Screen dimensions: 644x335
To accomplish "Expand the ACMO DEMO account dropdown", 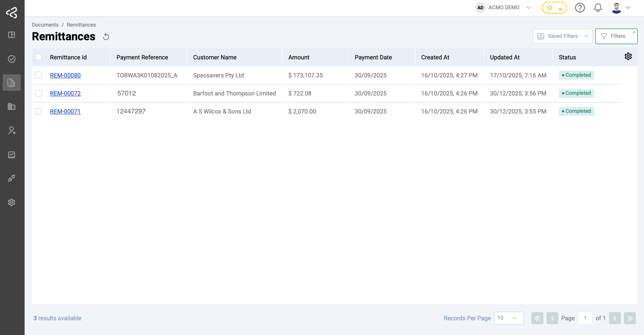I will tap(528, 7).
